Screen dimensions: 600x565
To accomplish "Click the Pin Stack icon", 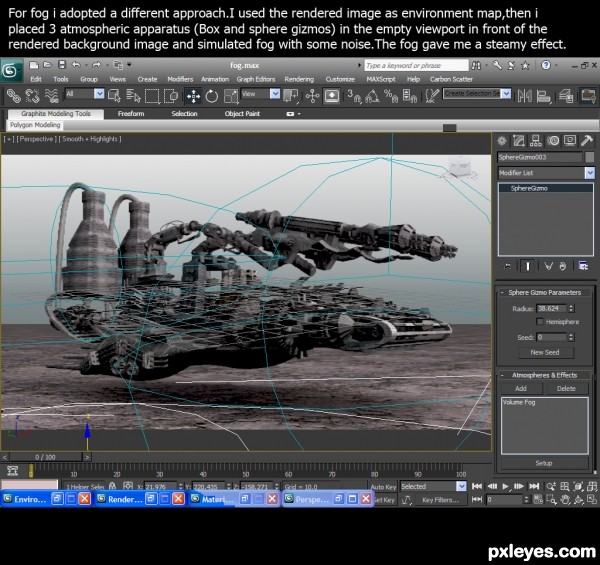I will (x=508, y=266).
